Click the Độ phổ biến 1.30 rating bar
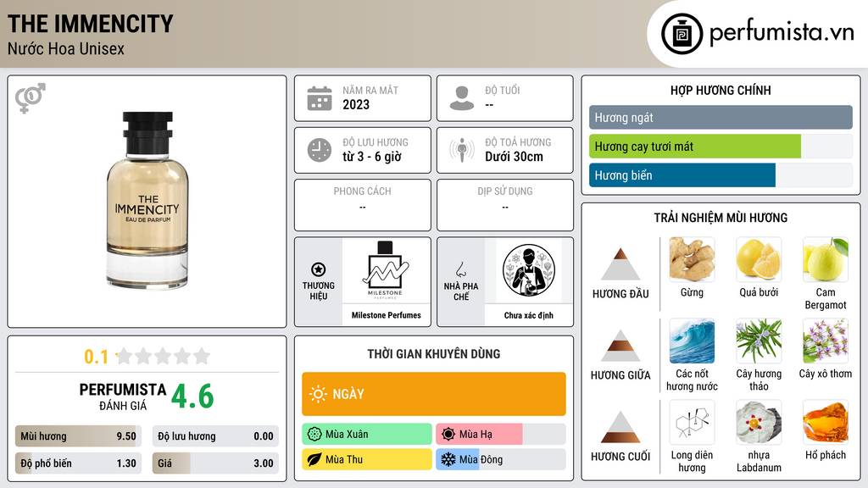The image size is (868, 488). point(78,463)
